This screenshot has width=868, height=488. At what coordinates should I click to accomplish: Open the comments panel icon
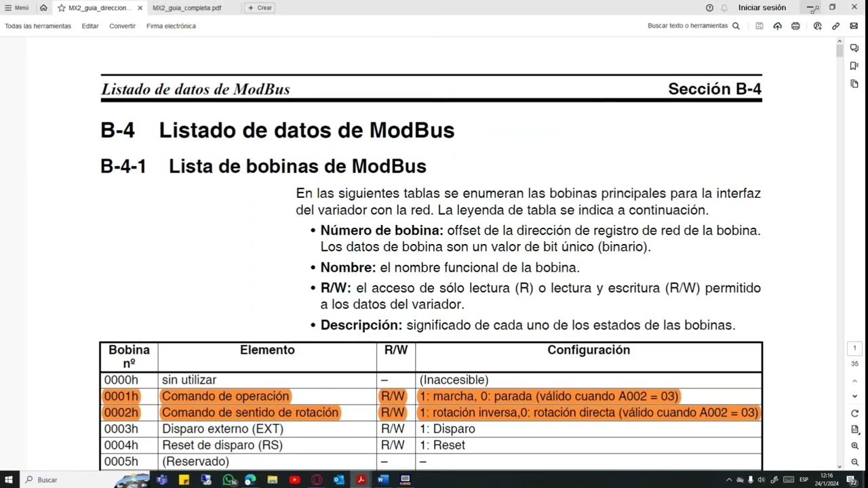pyautogui.click(x=854, y=48)
